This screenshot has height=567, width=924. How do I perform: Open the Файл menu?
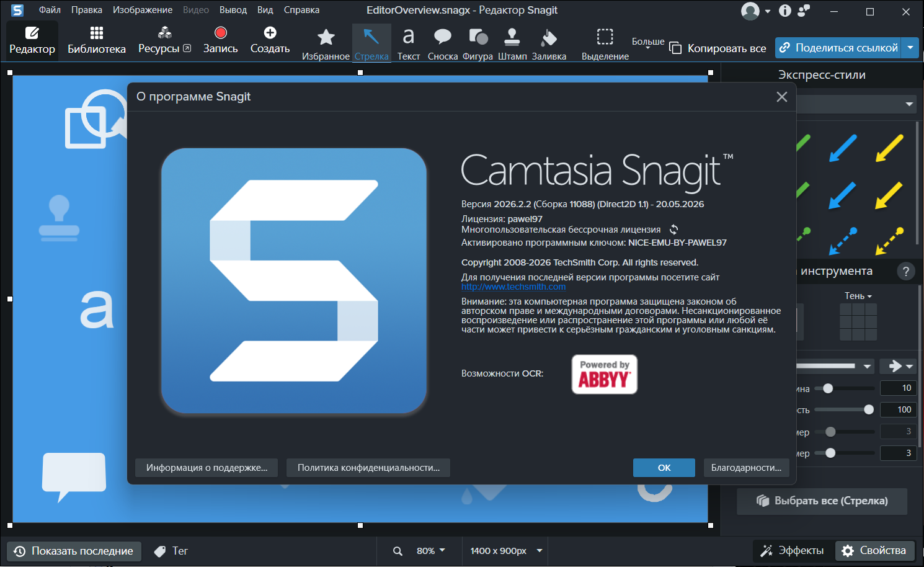(50, 10)
